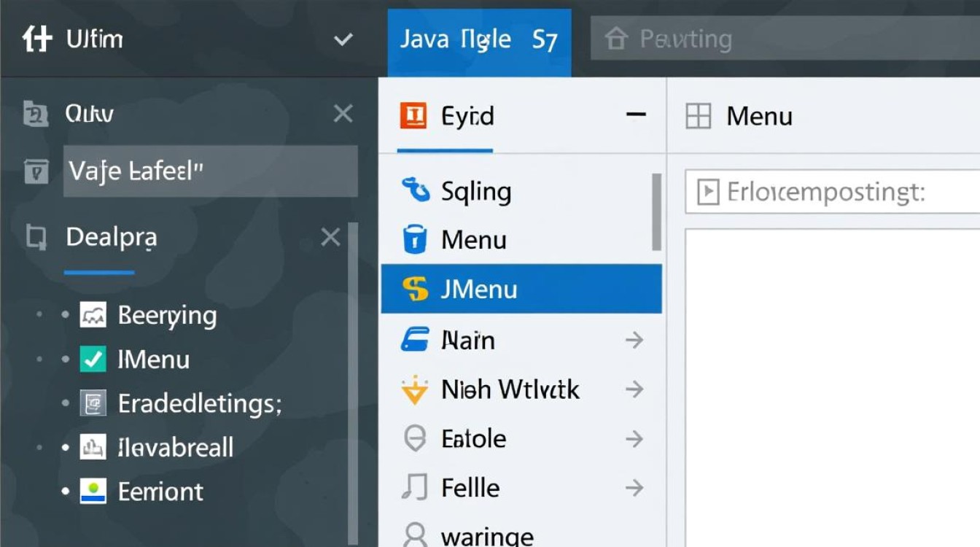Collapse the Eyid panel with minus button
The height and width of the screenshot is (547, 980).
pyautogui.click(x=636, y=115)
